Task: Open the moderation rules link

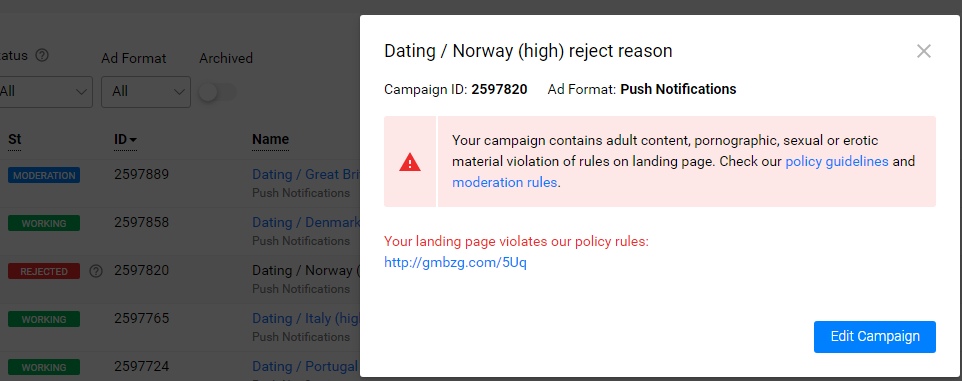Action: pyautogui.click(x=504, y=182)
